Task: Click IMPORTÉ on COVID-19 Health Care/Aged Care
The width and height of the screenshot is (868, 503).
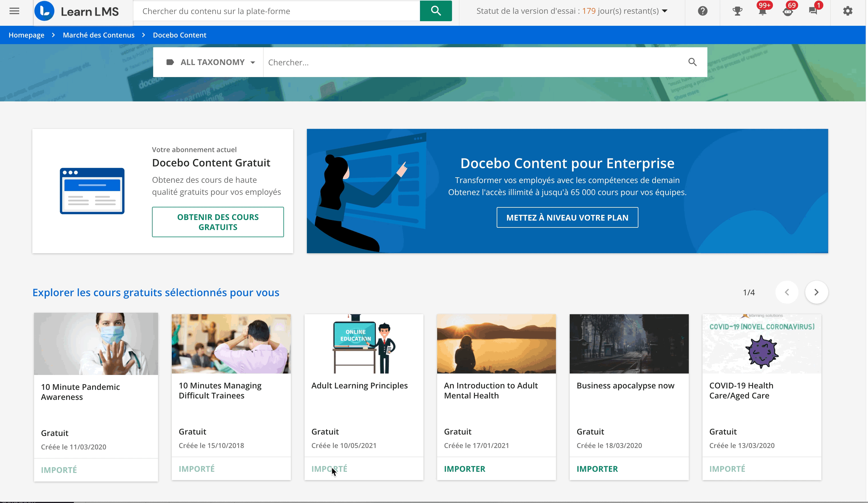Action: 727,469
